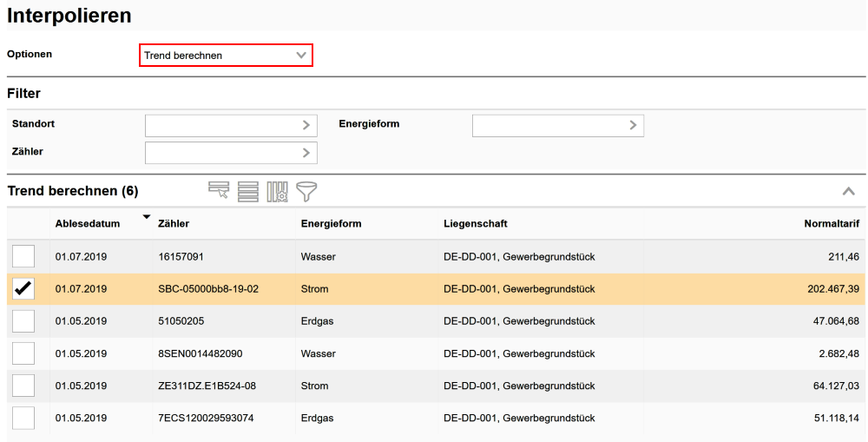
Task: Sort by the Zähler column header
Action: pos(174,224)
